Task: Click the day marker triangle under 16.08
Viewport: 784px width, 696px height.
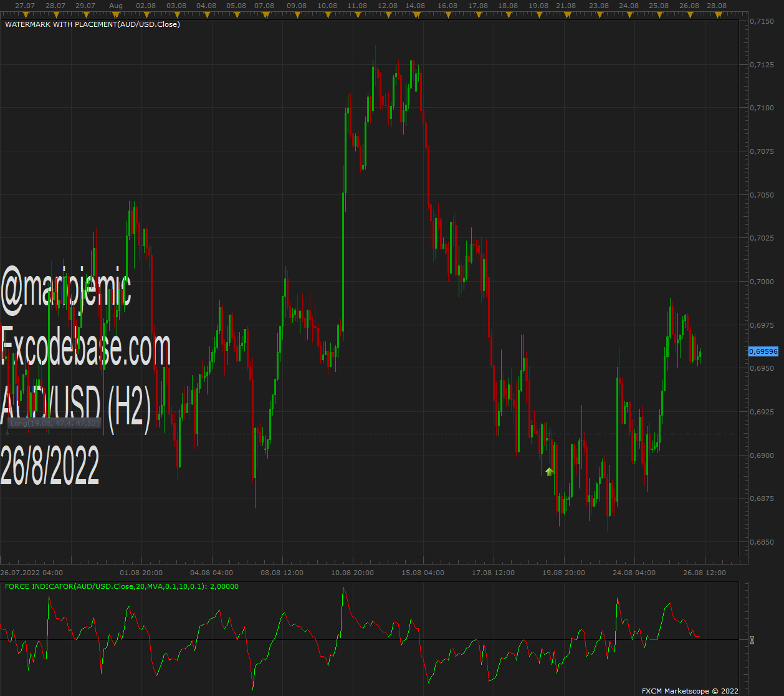Action: click(447, 14)
